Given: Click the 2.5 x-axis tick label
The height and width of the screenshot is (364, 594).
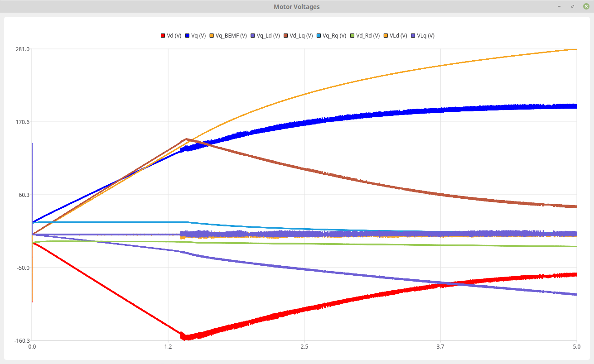Looking at the screenshot, I should click(x=304, y=347).
